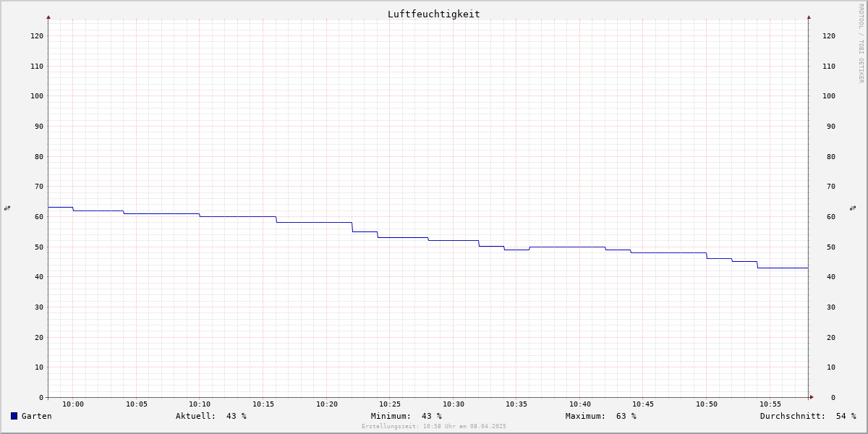Click the 40 label on the right y-axis
The width and height of the screenshot is (868, 434).
831,276
